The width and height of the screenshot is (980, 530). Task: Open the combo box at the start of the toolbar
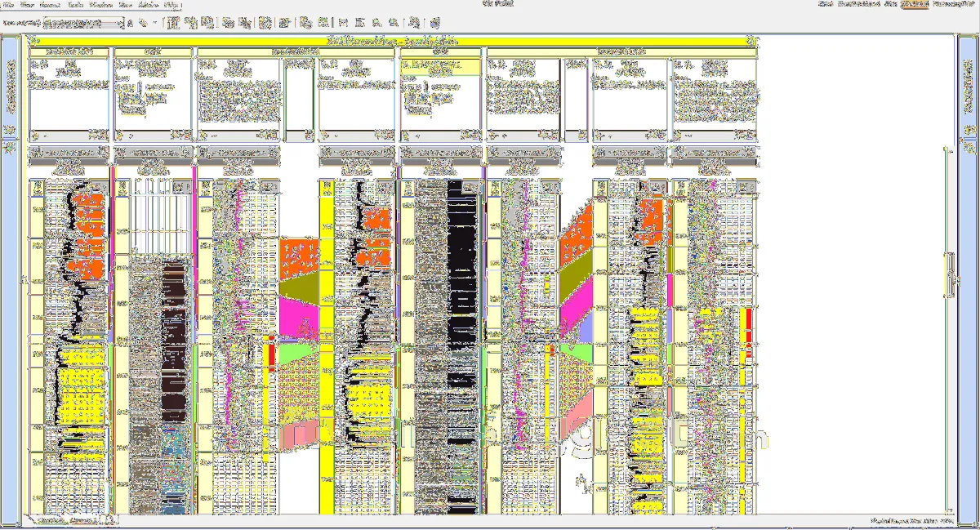pos(82,24)
